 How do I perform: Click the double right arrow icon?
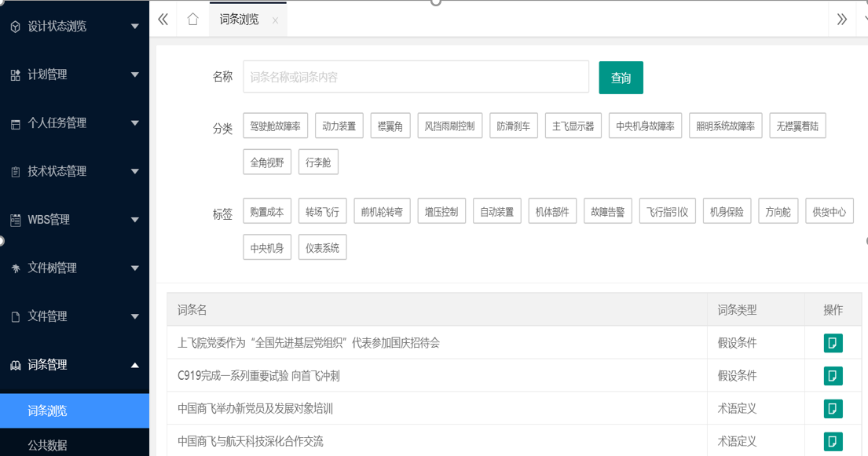tap(841, 20)
